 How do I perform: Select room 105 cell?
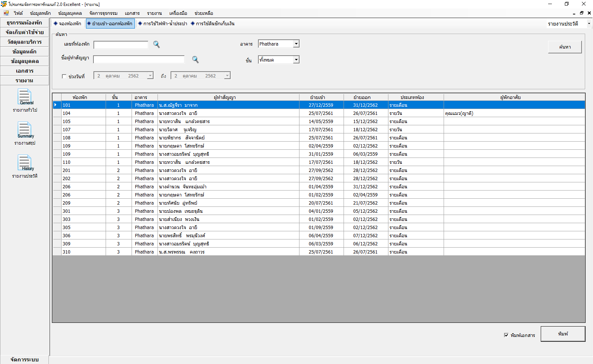[x=83, y=122]
